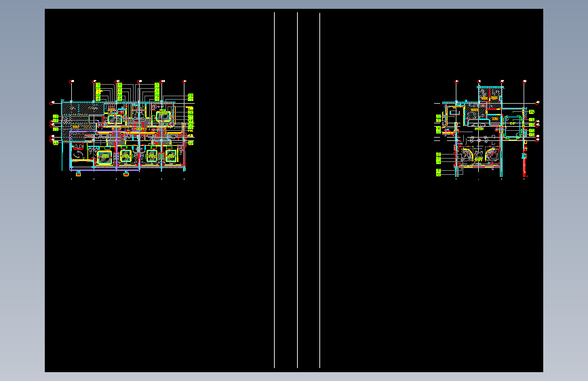Screen dimensions: 588x381
Task: Pick the purple rectangular outline in the left plan
Action: [104, 151]
